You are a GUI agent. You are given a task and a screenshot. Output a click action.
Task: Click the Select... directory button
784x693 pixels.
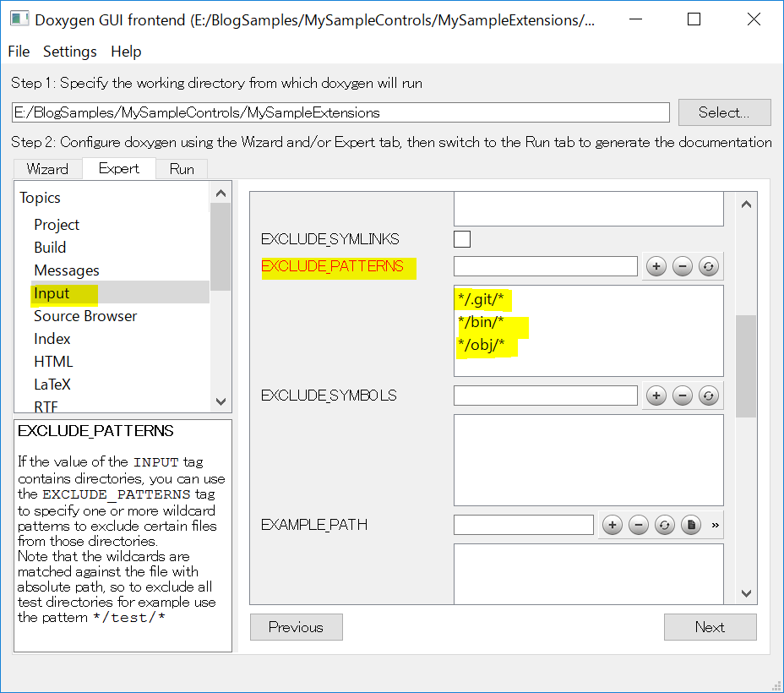tap(725, 112)
